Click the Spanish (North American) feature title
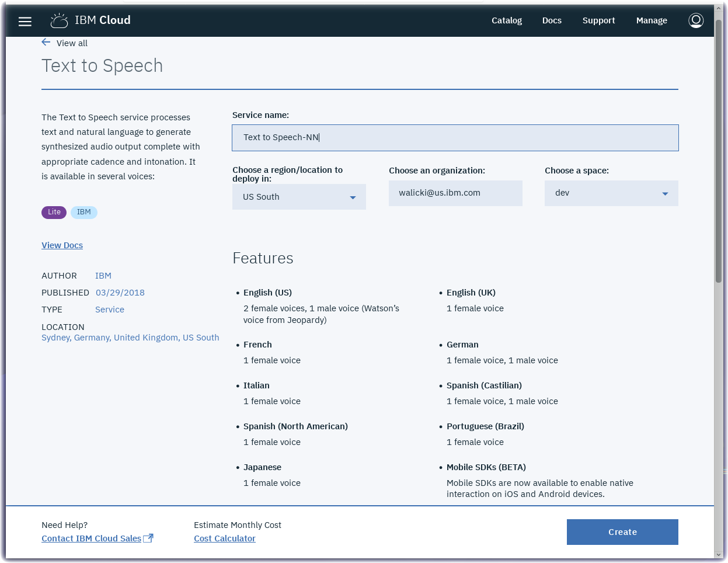728x563 pixels. coord(295,426)
